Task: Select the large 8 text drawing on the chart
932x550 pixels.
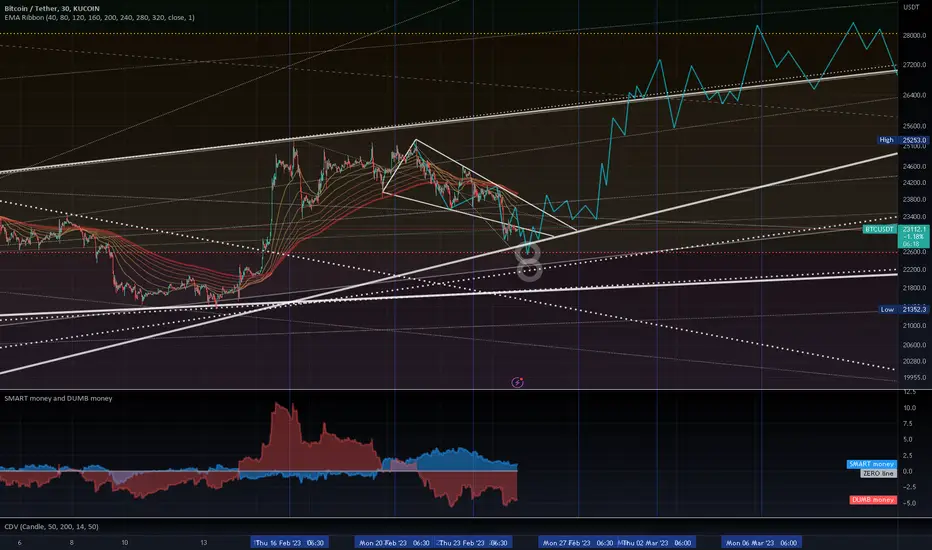Action: [529, 262]
